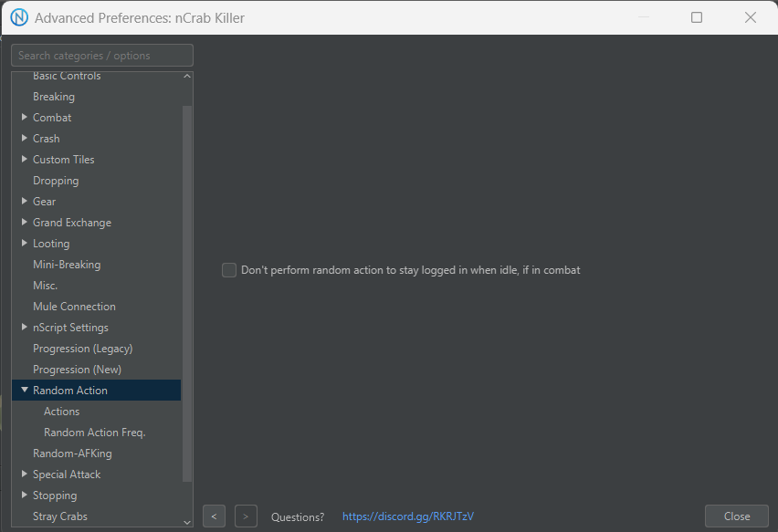778x532 pixels.
Task: Click the forward arrow navigation button
Action: point(246,516)
